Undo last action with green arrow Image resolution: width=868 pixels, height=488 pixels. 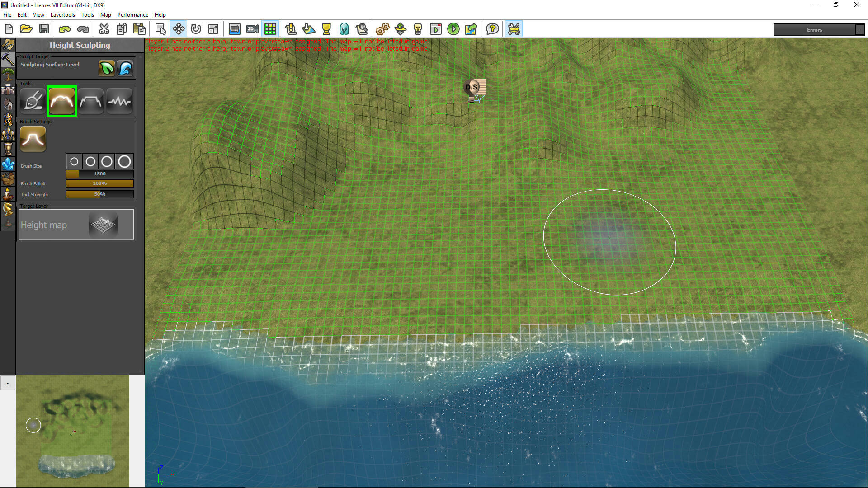[x=65, y=29]
